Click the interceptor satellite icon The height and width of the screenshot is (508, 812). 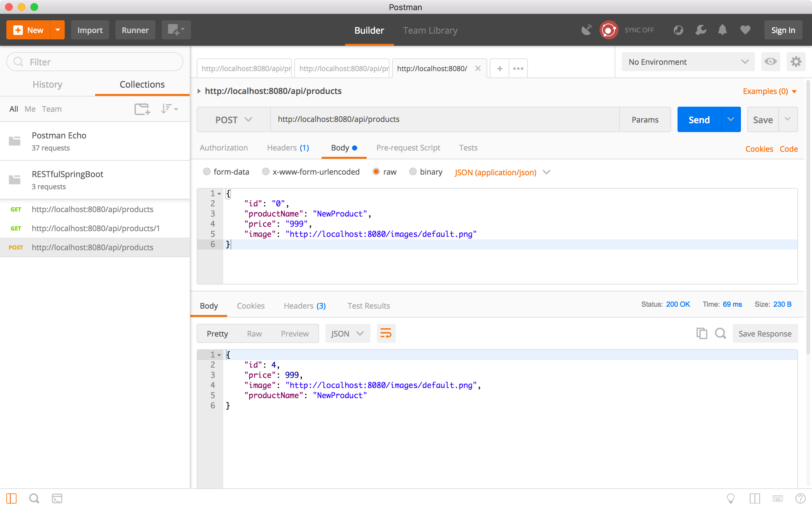click(x=586, y=30)
